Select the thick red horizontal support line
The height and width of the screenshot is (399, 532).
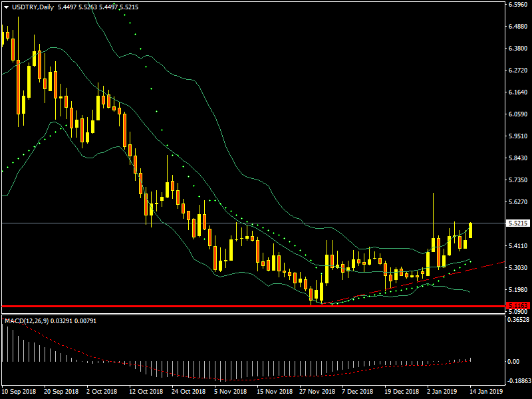point(199,307)
